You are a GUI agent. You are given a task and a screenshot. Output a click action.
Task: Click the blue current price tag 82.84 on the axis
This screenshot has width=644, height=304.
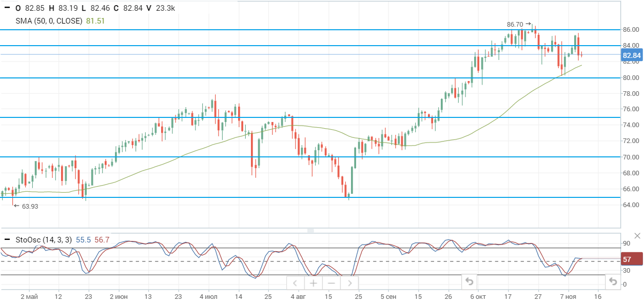pos(632,55)
